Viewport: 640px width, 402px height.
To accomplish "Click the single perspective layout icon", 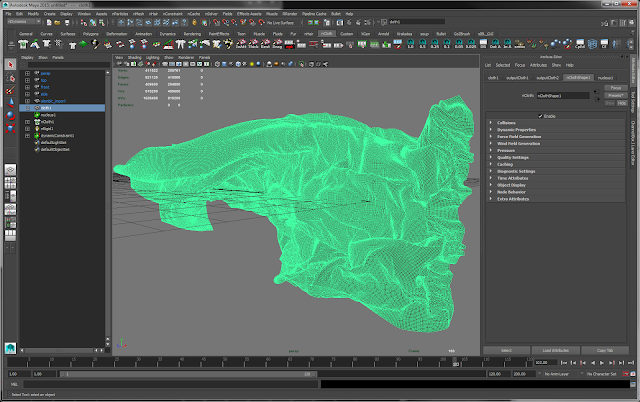I will (x=10, y=170).
